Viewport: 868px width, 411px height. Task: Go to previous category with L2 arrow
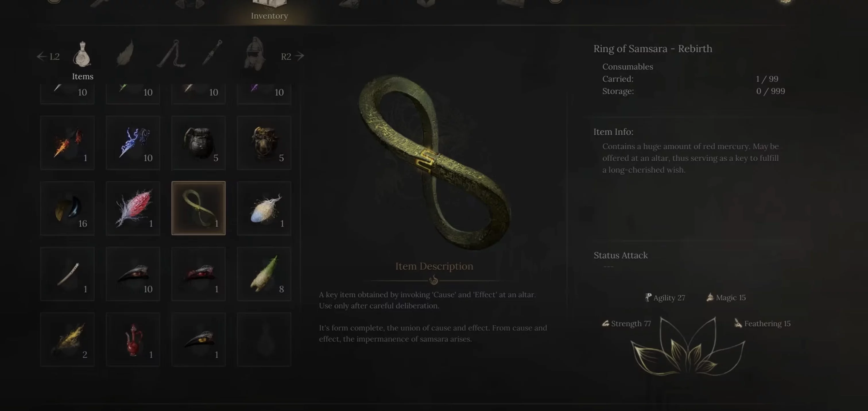pos(48,56)
